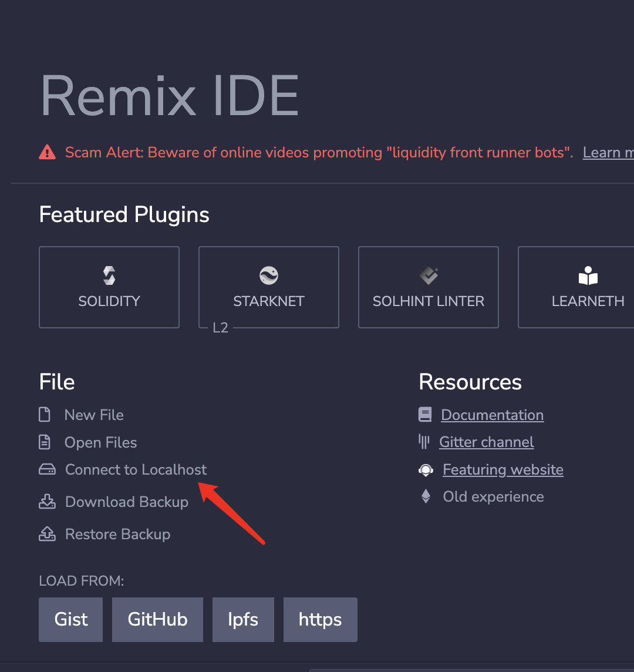This screenshot has width=634, height=672.
Task: Click the Resources heading
Action: pos(470,382)
